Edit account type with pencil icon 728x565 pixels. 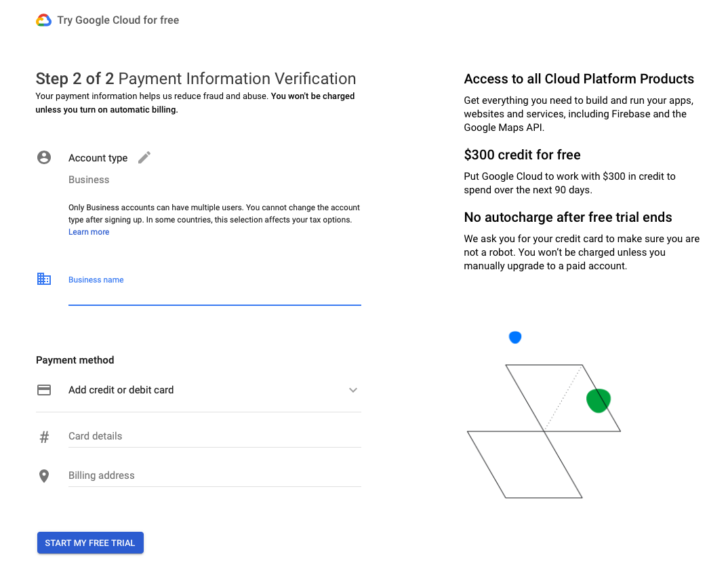point(144,157)
